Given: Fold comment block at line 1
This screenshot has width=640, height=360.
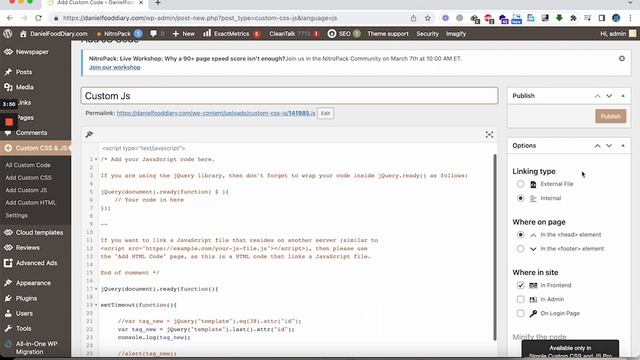Looking at the screenshot, I should coord(96,159).
